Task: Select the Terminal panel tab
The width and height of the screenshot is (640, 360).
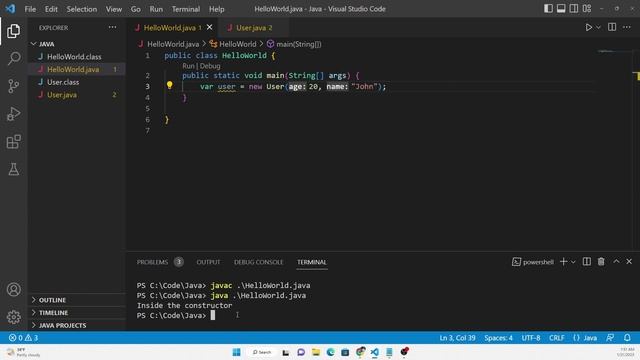Action: [312, 262]
